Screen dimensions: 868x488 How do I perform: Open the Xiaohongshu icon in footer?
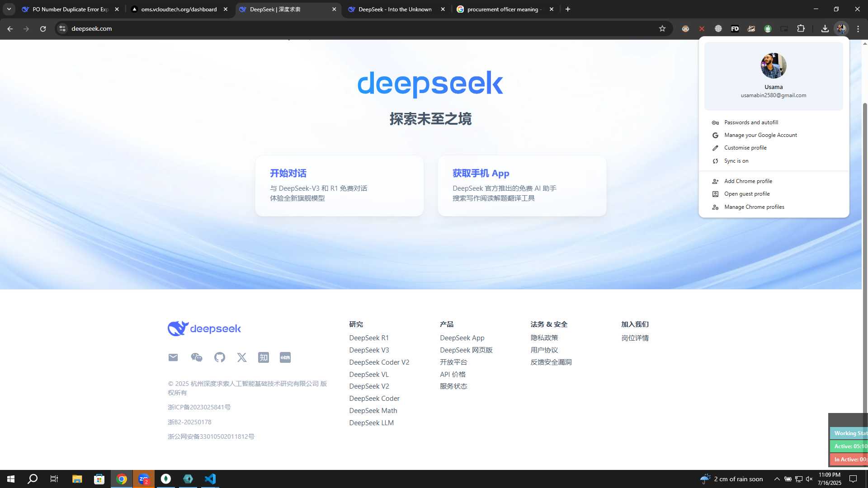click(285, 357)
